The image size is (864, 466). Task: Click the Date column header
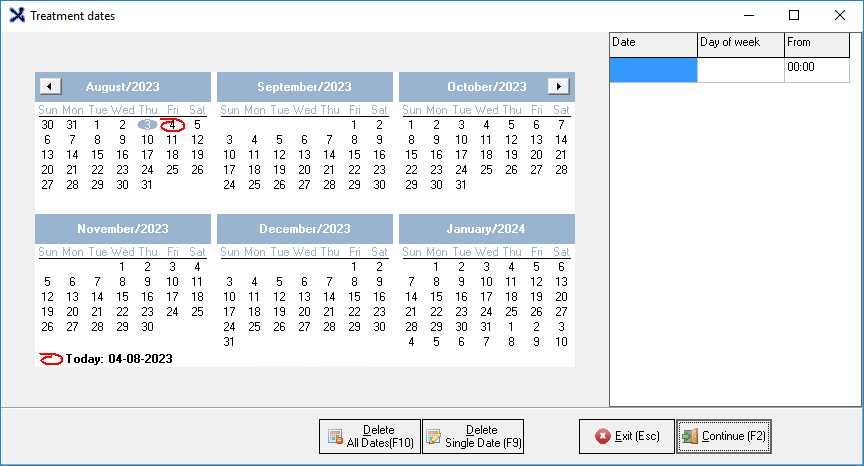(653, 43)
